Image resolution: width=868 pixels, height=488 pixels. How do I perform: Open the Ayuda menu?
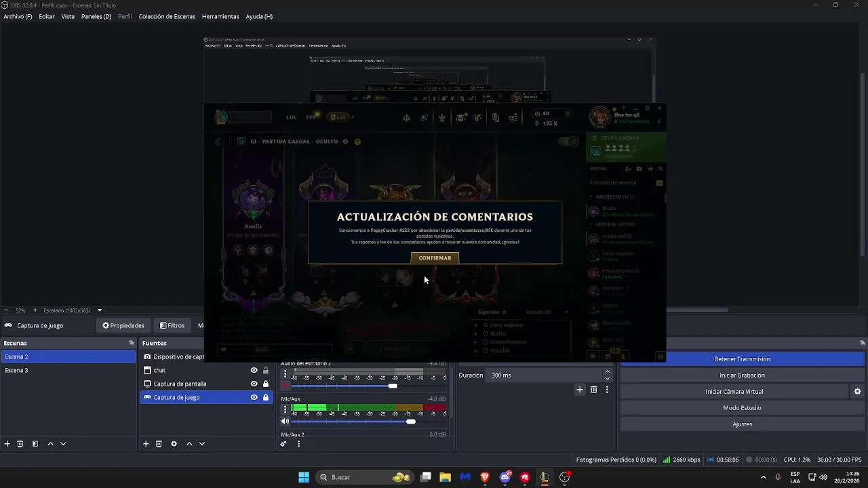[259, 16]
